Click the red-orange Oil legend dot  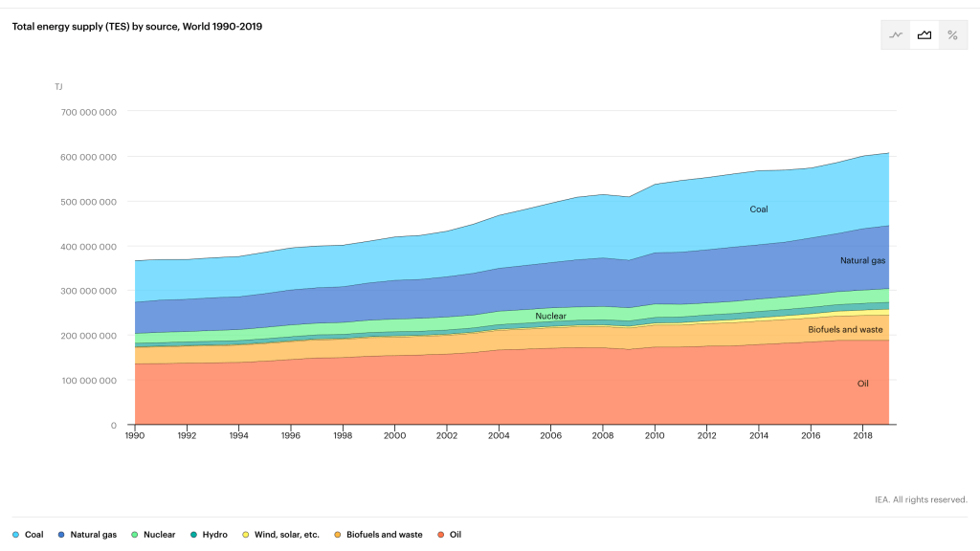(440, 535)
